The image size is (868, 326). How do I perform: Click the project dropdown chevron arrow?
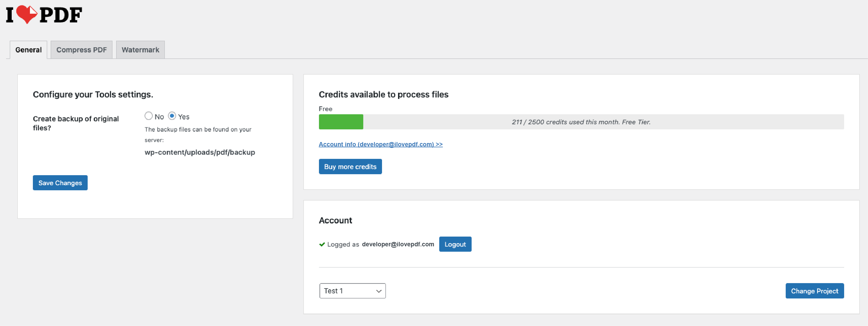pyautogui.click(x=378, y=291)
